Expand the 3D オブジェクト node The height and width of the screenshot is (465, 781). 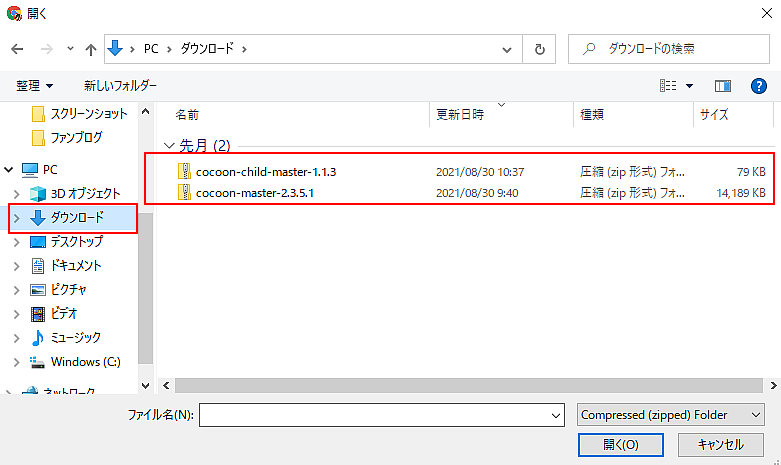click(16, 194)
